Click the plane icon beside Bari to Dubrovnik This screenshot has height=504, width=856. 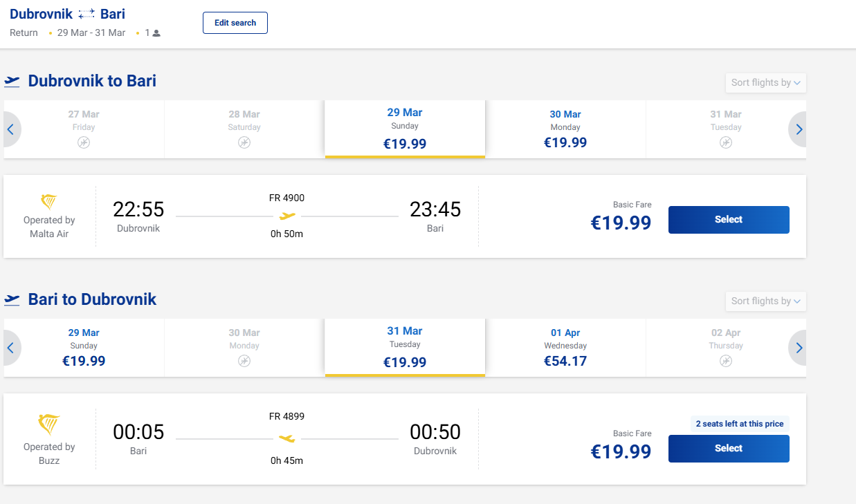click(x=12, y=300)
